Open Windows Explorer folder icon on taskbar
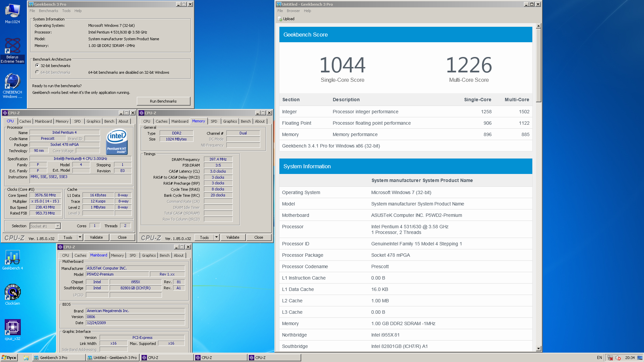644x362 pixels. point(26,358)
